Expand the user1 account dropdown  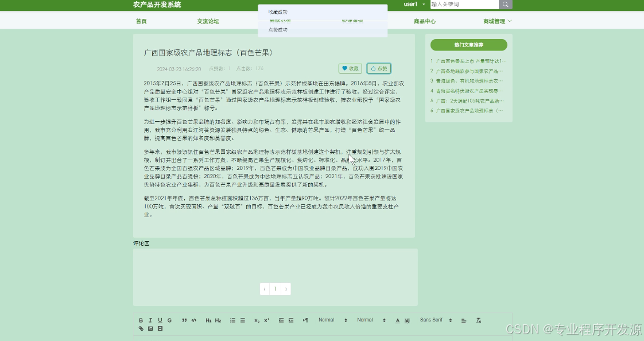tap(414, 4)
